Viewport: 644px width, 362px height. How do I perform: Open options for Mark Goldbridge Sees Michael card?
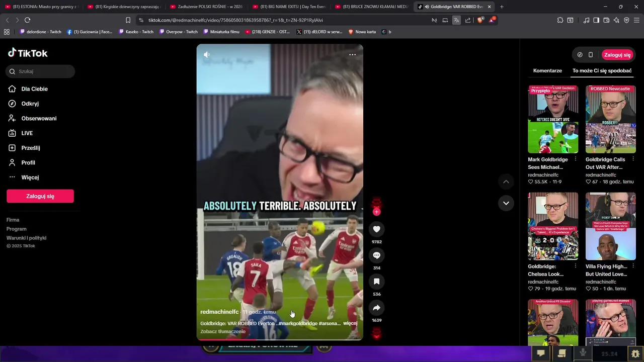pyautogui.click(x=576, y=159)
